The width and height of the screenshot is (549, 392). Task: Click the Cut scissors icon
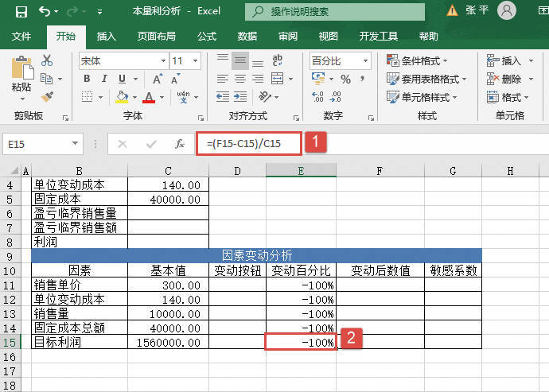47,60
